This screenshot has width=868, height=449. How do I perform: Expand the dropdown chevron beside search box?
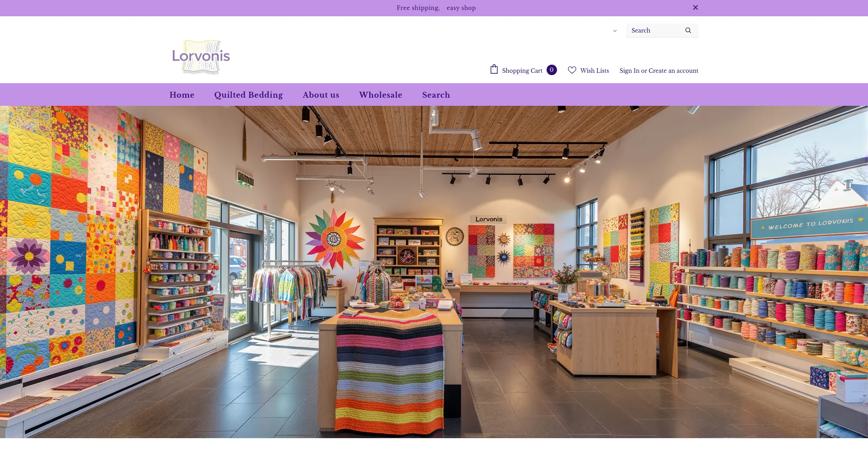click(x=615, y=31)
